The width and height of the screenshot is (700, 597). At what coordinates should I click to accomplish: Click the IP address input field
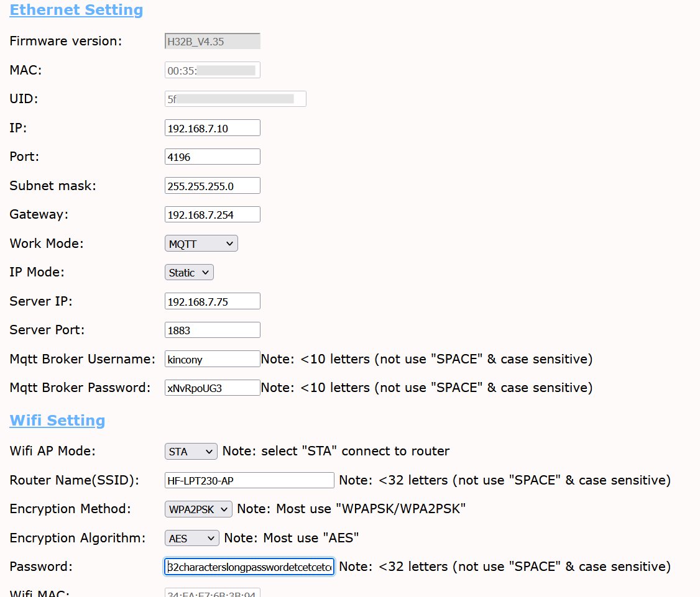(x=212, y=129)
